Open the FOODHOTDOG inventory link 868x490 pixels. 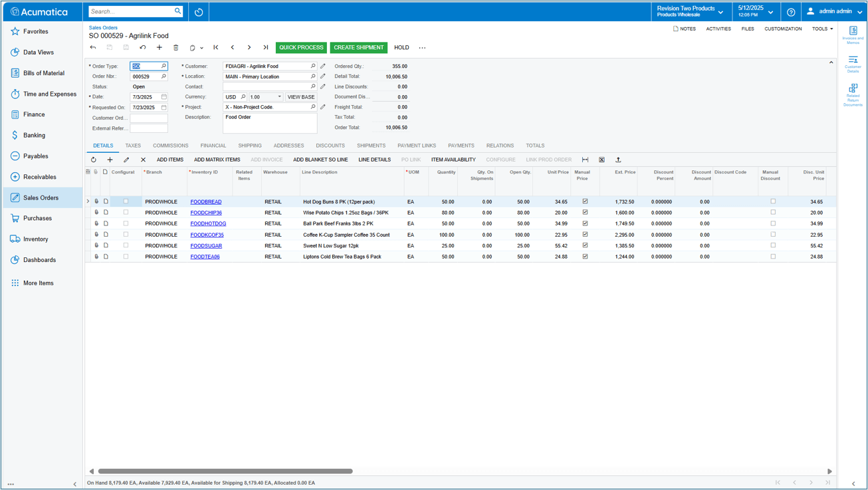pos(208,223)
